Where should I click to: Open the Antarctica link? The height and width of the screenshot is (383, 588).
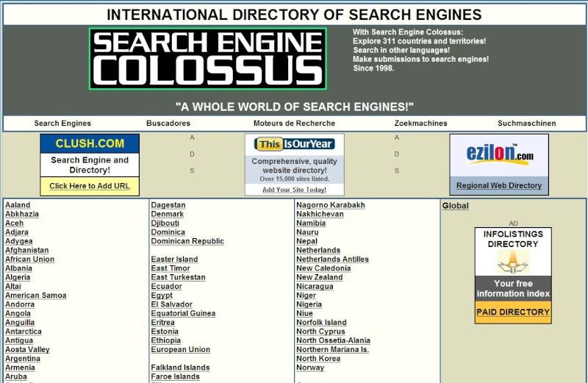click(x=24, y=332)
